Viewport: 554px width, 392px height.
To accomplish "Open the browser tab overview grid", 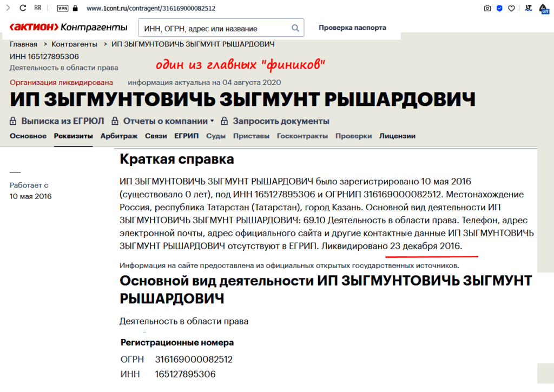I will click(37, 8).
